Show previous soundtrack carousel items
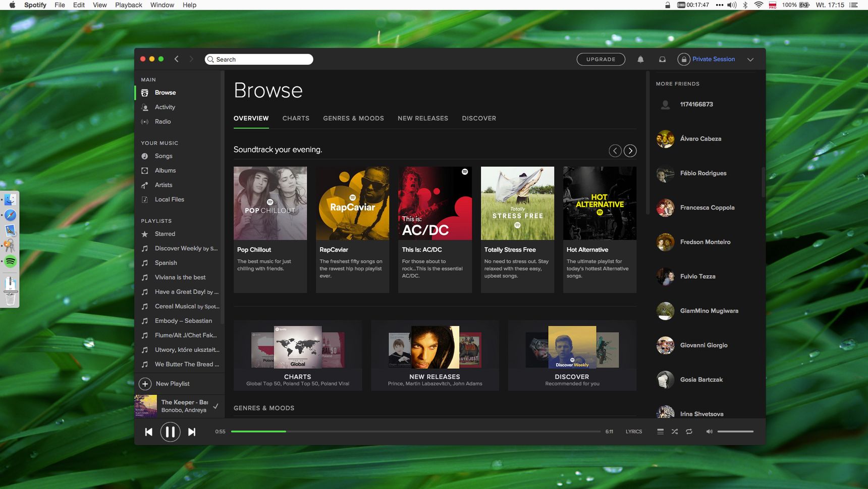868x489 pixels. coord(615,151)
